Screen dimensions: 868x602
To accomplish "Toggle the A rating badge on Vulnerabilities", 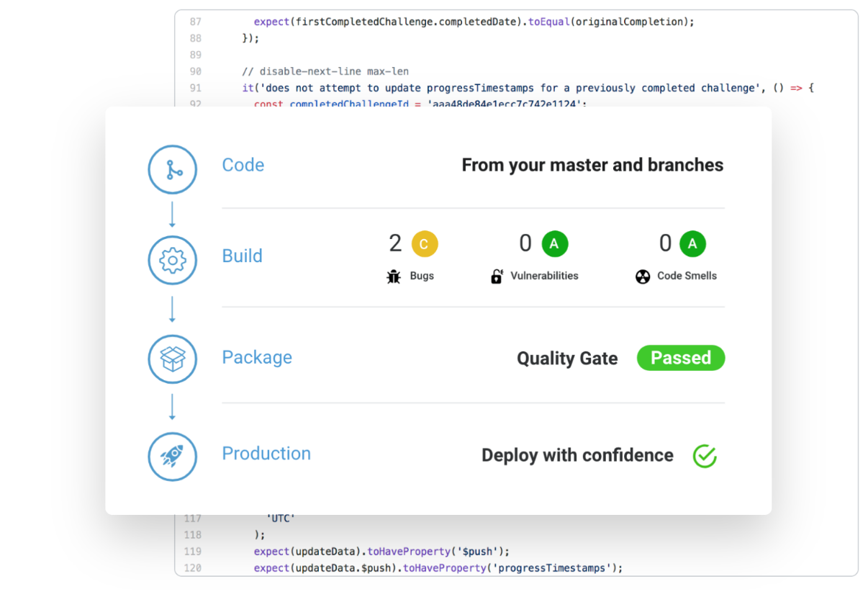I will tap(554, 243).
